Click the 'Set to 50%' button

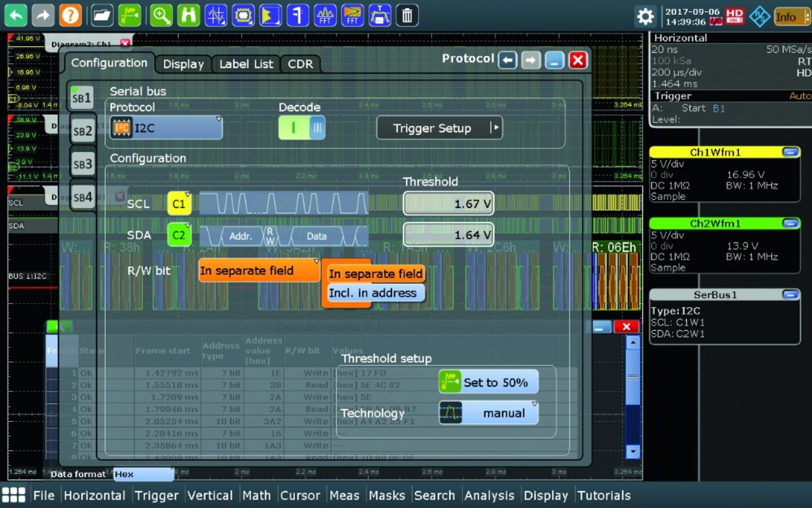(x=488, y=382)
